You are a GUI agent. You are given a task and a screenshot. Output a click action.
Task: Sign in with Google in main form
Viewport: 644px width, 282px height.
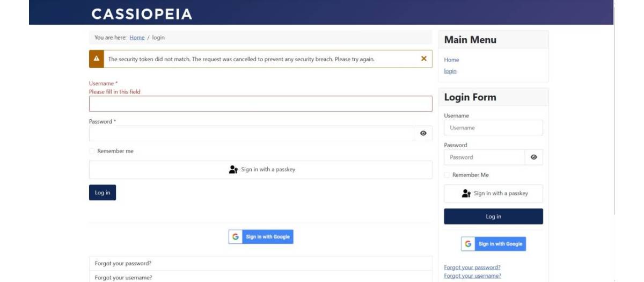(x=261, y=236)
